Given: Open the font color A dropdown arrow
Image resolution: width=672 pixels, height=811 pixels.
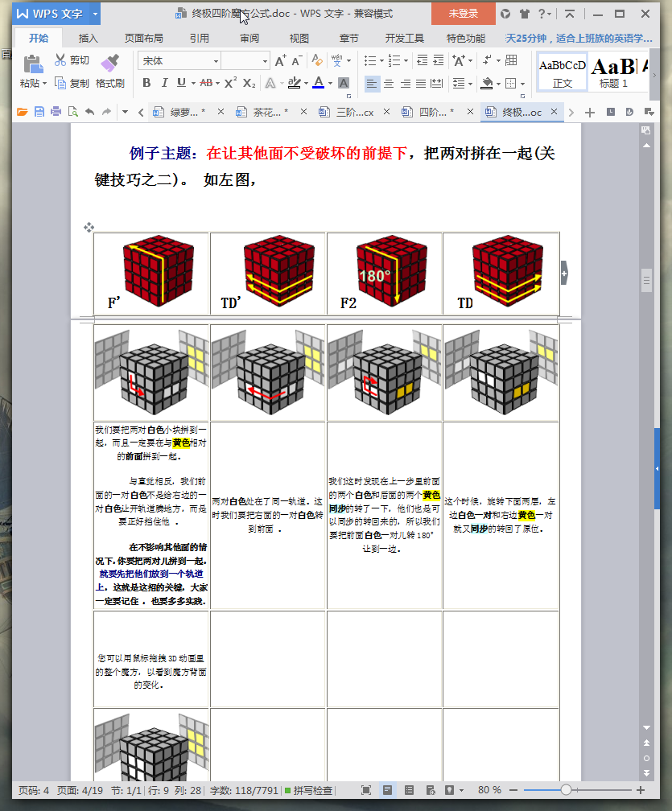Looking at the screenshot, I should (328, 82).
